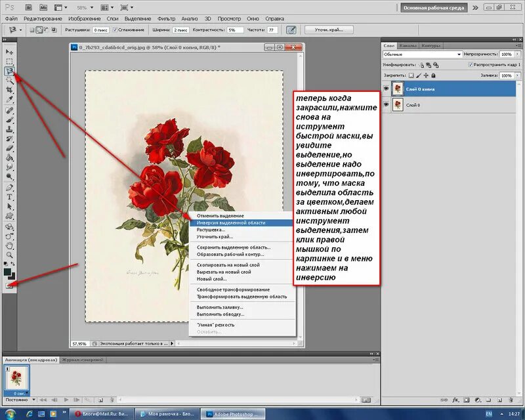Image resolution: width=525 pixels, height=420 pixels.
Task: Select the Custom Shape tool
Action: pyautogui.click(x=9, y=216)
